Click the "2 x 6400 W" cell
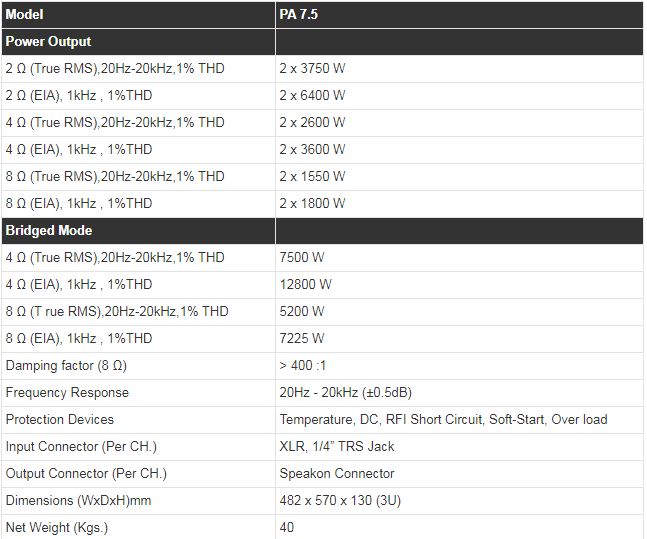Screen dimensions: 647x539 (312, 96)
